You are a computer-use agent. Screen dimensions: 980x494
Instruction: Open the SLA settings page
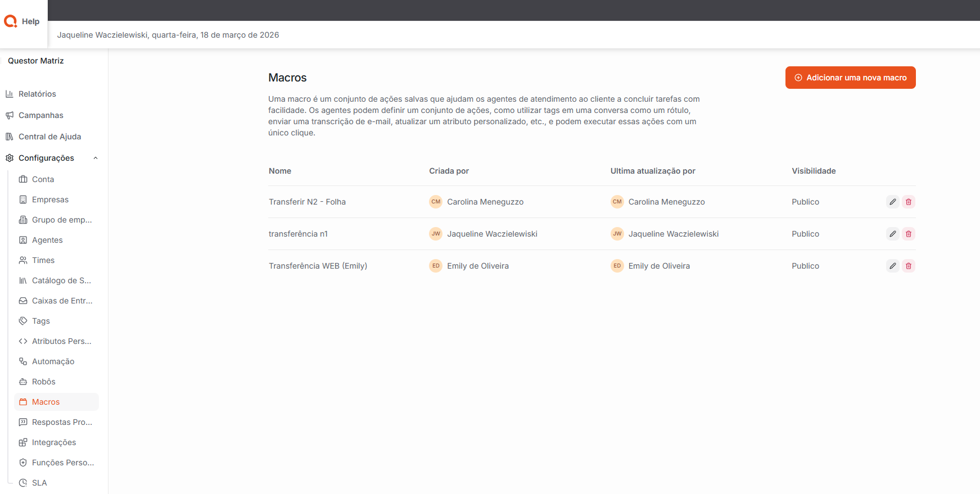[x=39, y=483]
